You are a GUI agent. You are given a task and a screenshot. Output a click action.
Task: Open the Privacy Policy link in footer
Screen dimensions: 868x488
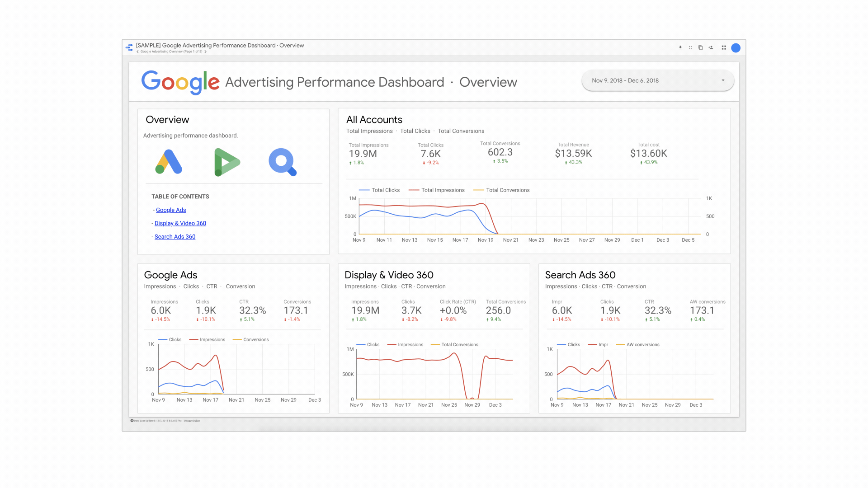[x=192, y=421]
